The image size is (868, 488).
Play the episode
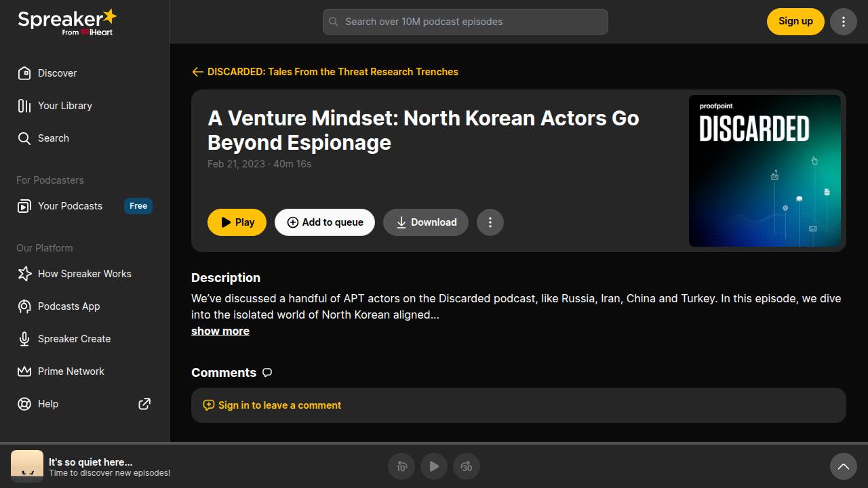coord(237,222)
